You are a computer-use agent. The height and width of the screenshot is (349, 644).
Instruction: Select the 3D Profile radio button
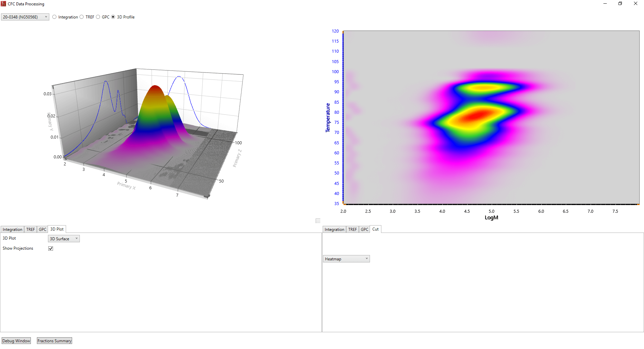click(113, 17)
